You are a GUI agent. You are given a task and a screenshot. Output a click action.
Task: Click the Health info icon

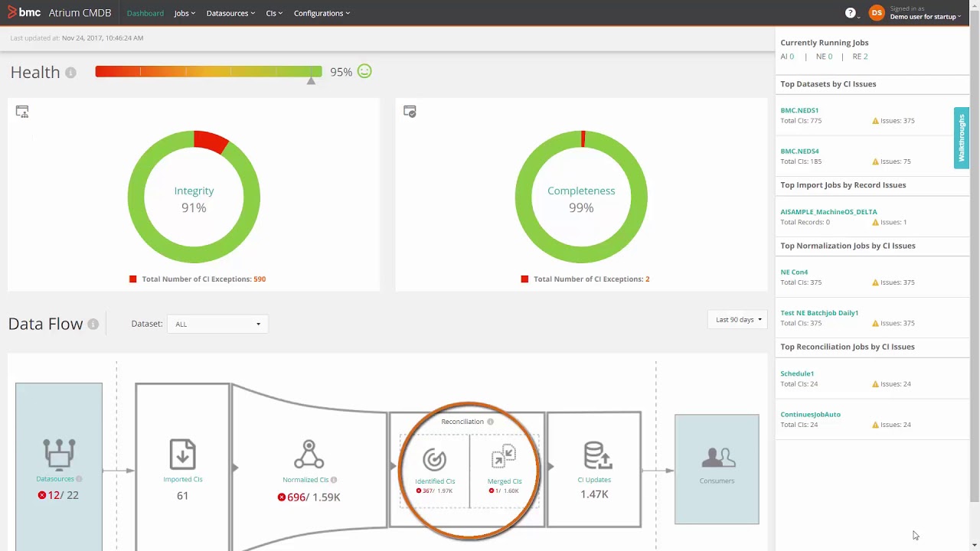70,73
